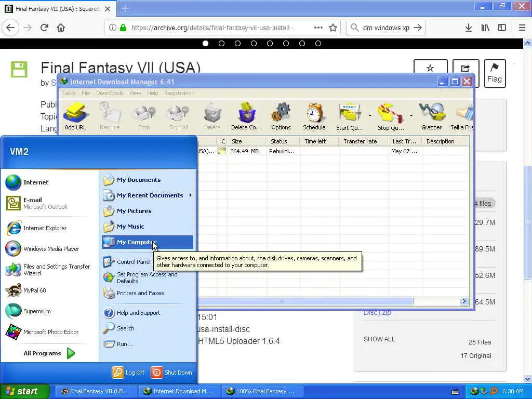The image size is (532, 399).
Task: Open the Tasks menu in IDM
Action: pos(69,93)
